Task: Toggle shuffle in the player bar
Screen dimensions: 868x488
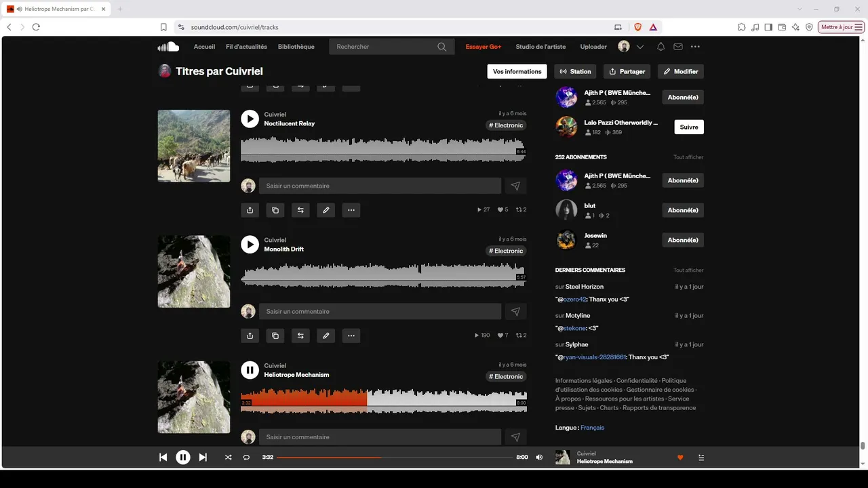Action: [229, 457]
